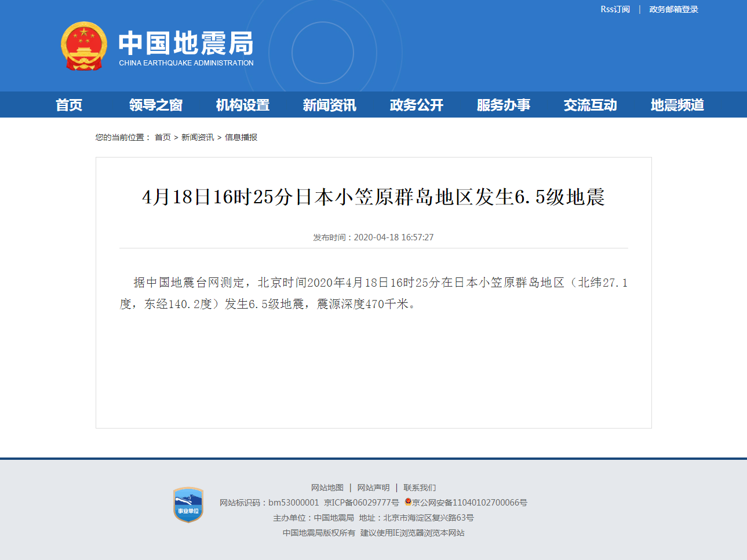Click the 交流互动 navigation entry
The height and width of the screenshot is (560, 747).
[x=590, y=105]
